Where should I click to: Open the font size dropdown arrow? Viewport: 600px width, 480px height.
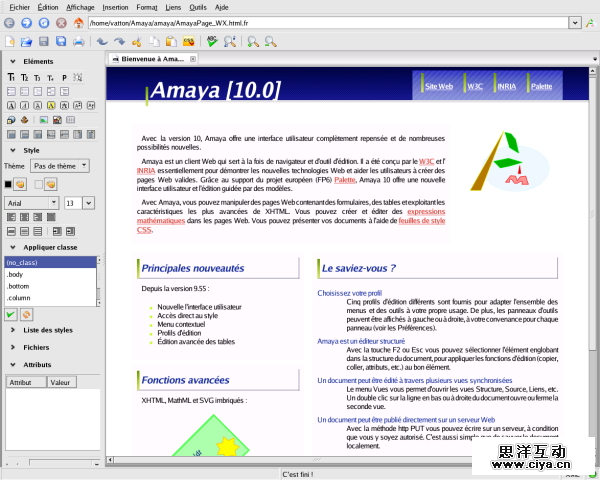click(x=88, y=203)
